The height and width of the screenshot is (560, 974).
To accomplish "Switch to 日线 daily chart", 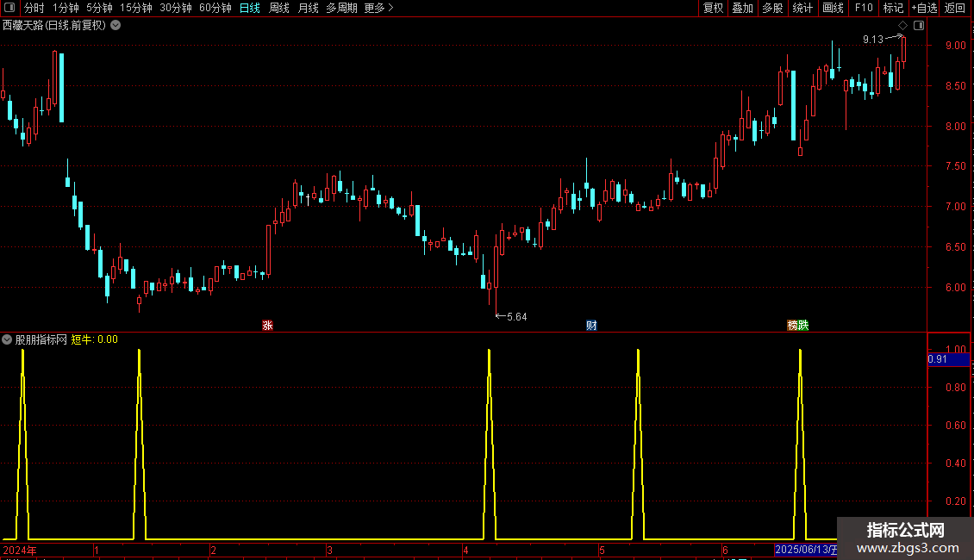I will tap(250, 8).
